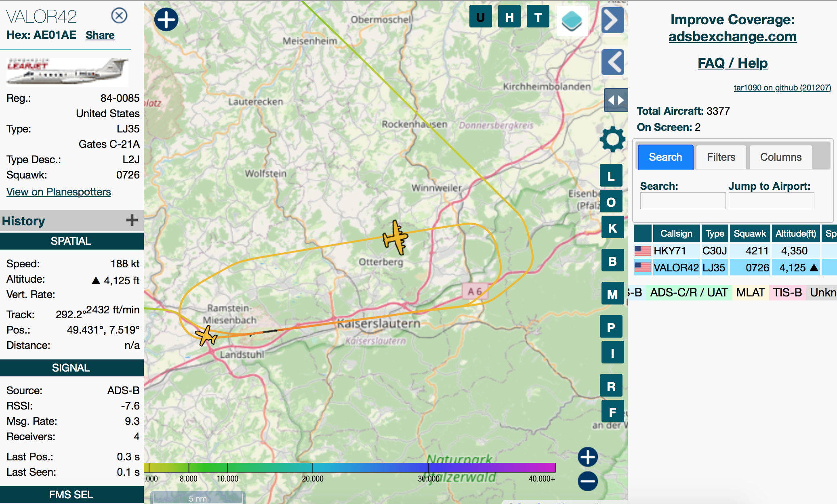Click the I map option button

[x=612, y=353]
